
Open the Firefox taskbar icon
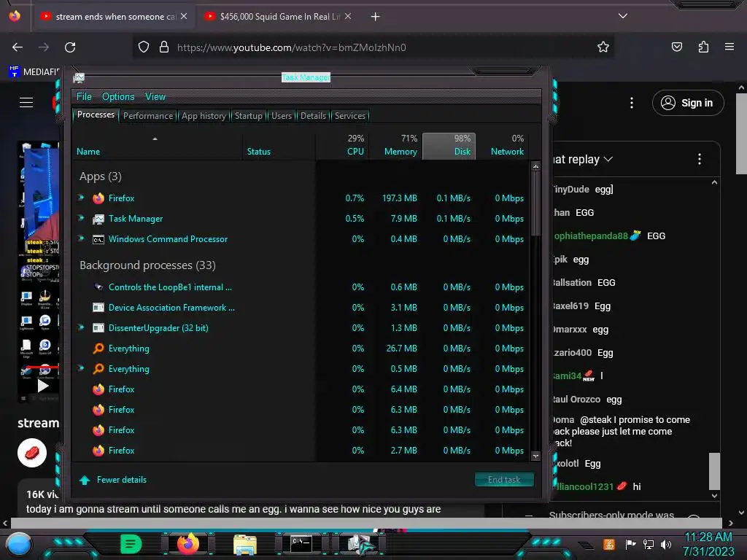[x=188, y=543]
